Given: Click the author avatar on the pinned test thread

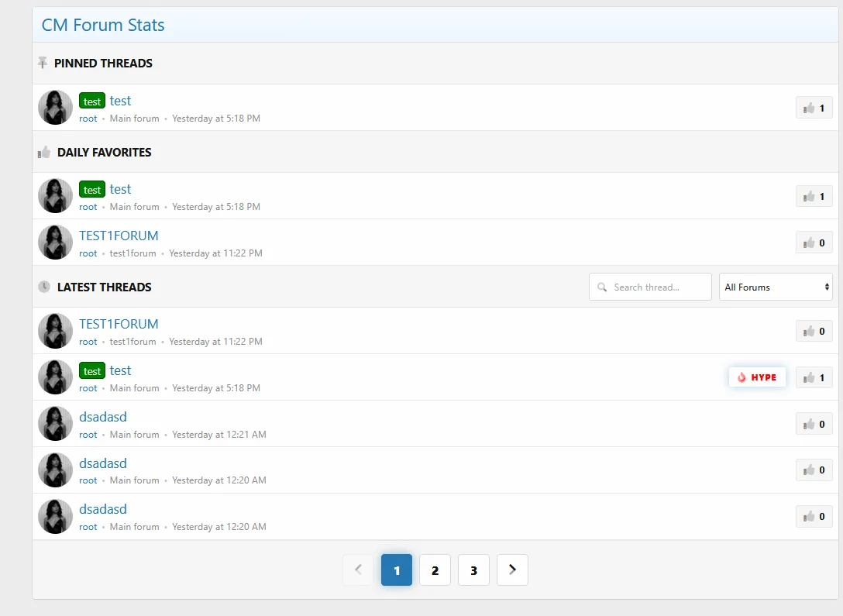Looking at the screenshot, I should [x=55, y=108].
